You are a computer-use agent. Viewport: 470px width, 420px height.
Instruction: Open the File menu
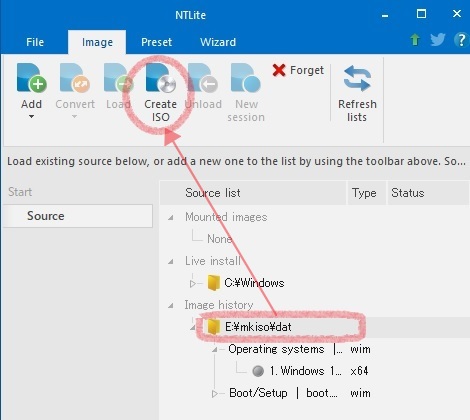35,42
